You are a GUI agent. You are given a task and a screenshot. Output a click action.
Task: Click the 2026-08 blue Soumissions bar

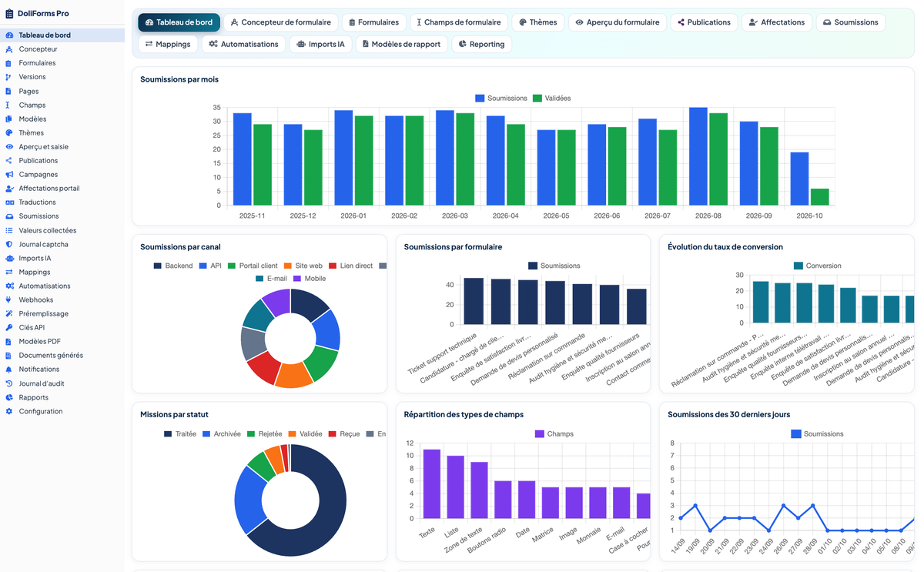pos(698,156)
